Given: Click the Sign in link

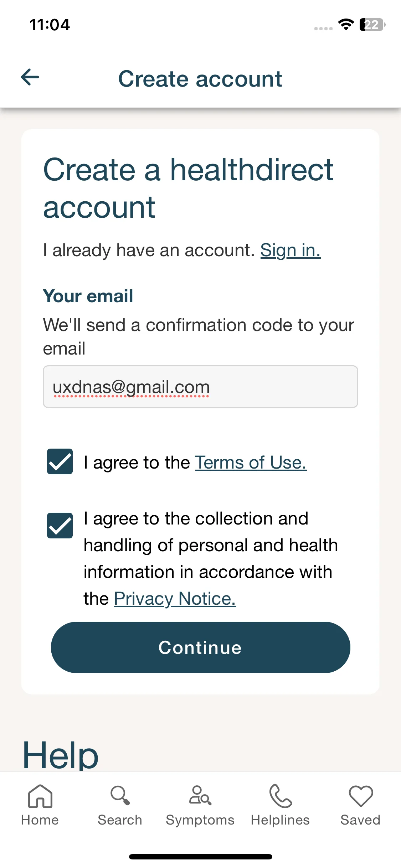Looking at the screenshot, I should pos(291,250).
